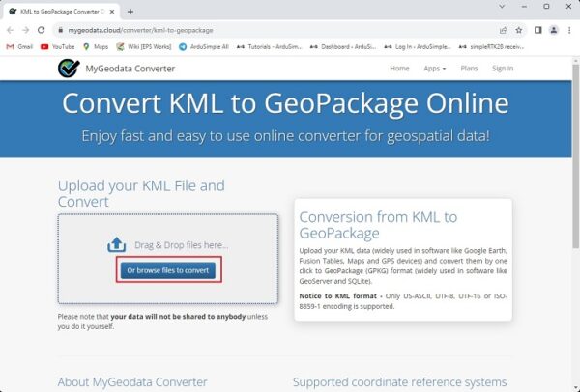Viewport: 580px width, 392px height.
Task: Open Gmail bookmark
Action: [19, 47]
